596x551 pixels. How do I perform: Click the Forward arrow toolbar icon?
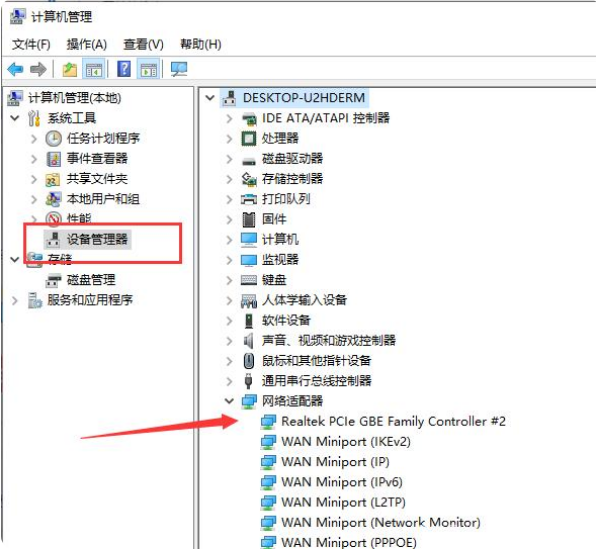coord(38,70)
